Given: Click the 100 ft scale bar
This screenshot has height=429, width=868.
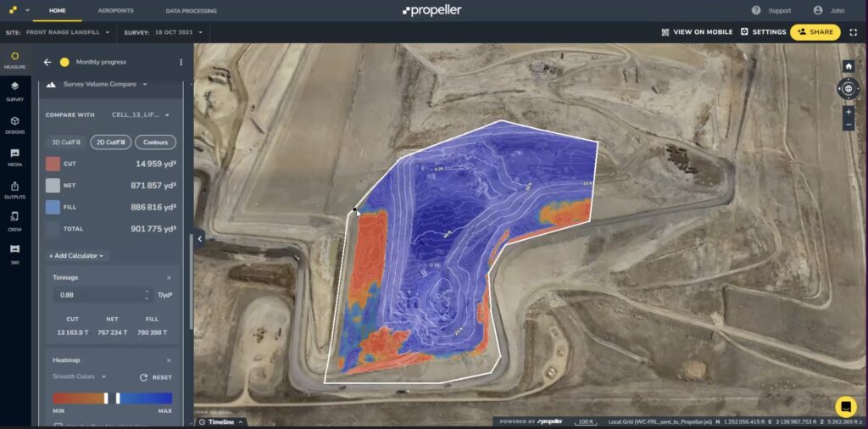Looking at the screenshot, I should [x=584, y=422].
